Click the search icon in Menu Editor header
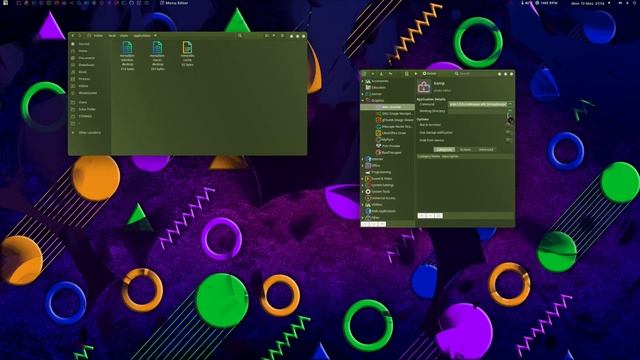The height and width of the screenshot is (360, 640). (x=457, y=74)
